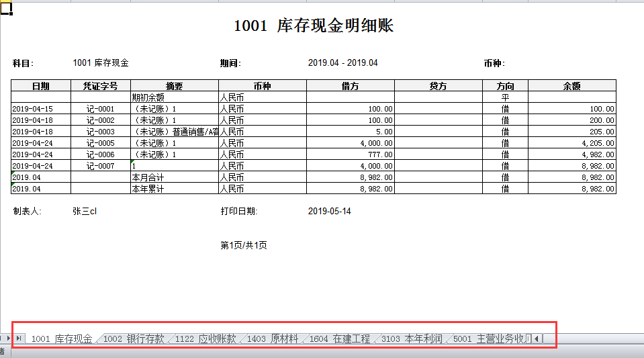
Task: Select the title 1001 库存现金明细账
Action: pyautogui.click(x=314, y=26)
